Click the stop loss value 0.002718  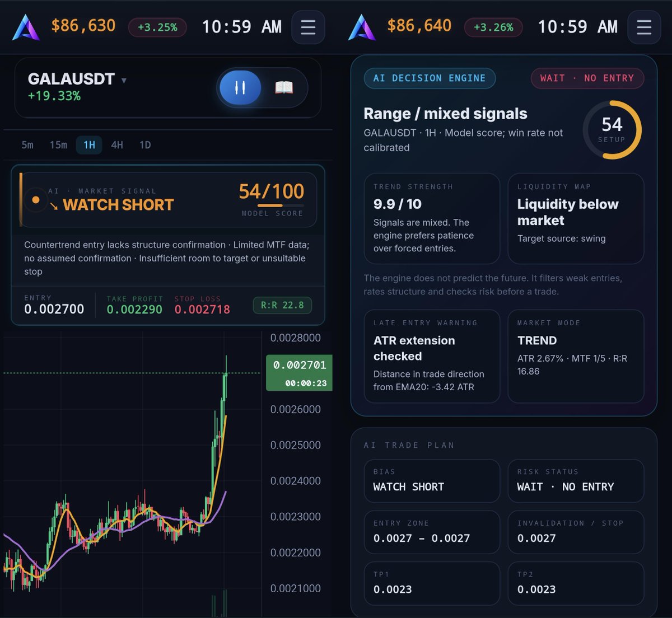pyautogui.click(x=202, y=310)
